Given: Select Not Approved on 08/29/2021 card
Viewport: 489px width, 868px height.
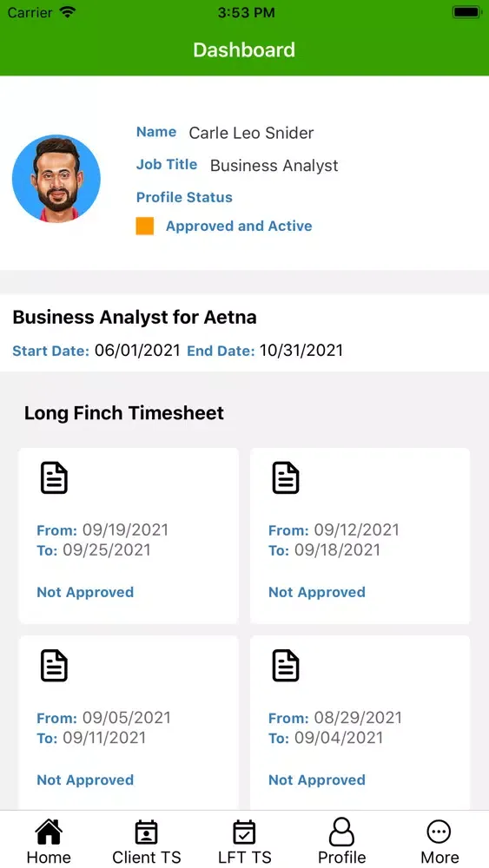Looking at the screenshot, I should pyautogui.click(x=317, y=780).
